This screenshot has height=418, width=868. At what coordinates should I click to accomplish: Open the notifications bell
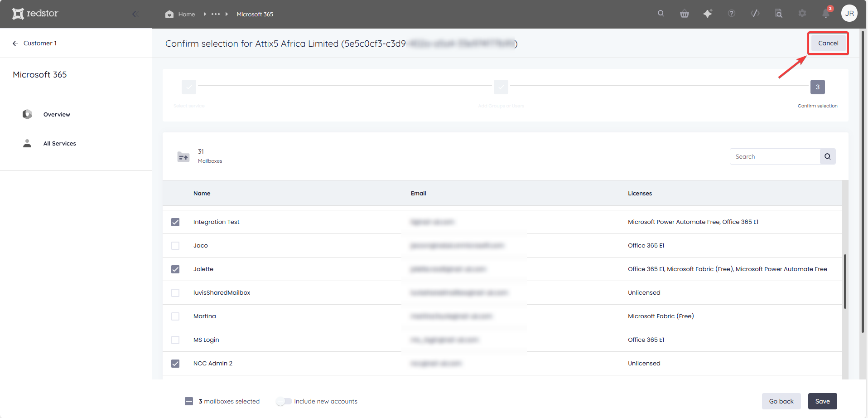(x=826, y=14)
